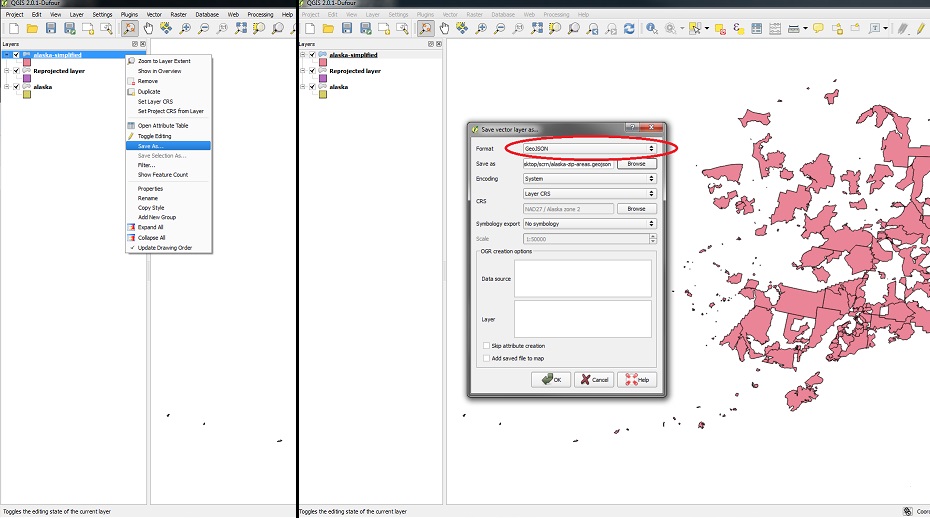930x518 pixels.
Task: Click Browse next to the Save as field
Action: coord(636,163)
